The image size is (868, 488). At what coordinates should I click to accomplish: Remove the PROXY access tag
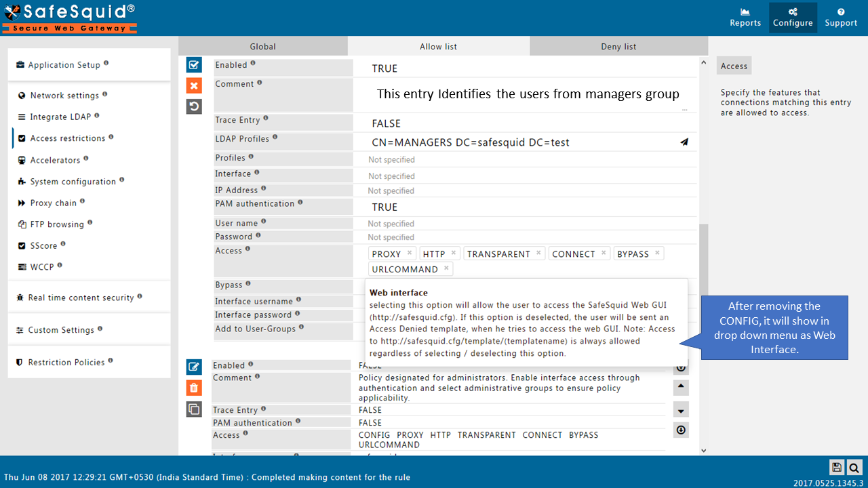click(410, 253)
